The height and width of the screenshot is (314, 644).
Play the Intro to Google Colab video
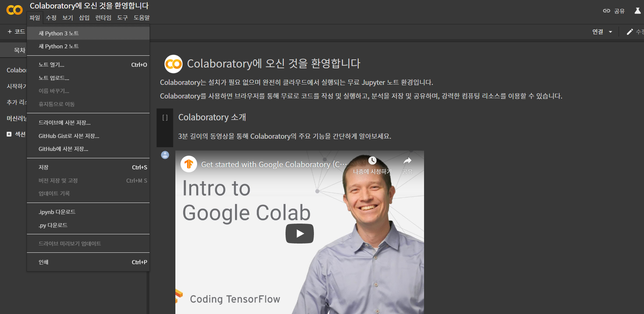pyautogui.click(x=300, y=234)
